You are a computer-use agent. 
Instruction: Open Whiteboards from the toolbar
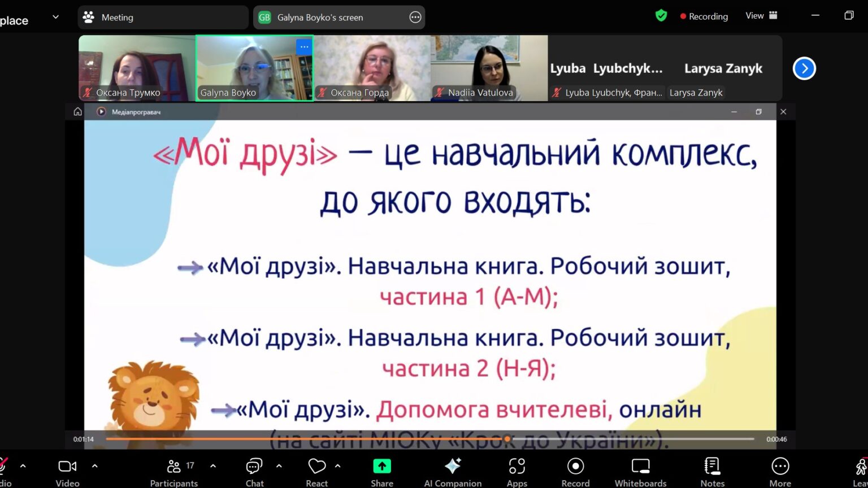coord(640,467)
